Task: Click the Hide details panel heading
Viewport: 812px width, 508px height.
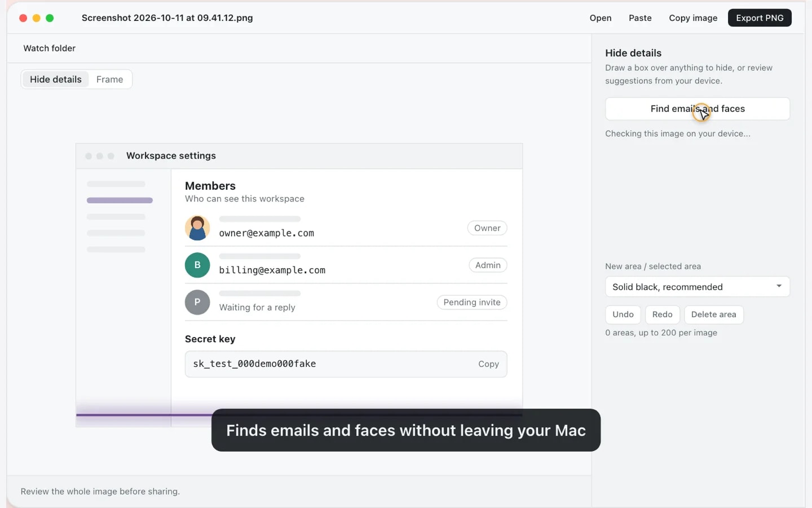Action: [633, 53]
